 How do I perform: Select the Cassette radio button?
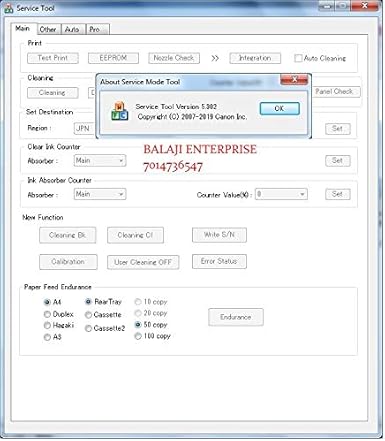coord(88,315)
